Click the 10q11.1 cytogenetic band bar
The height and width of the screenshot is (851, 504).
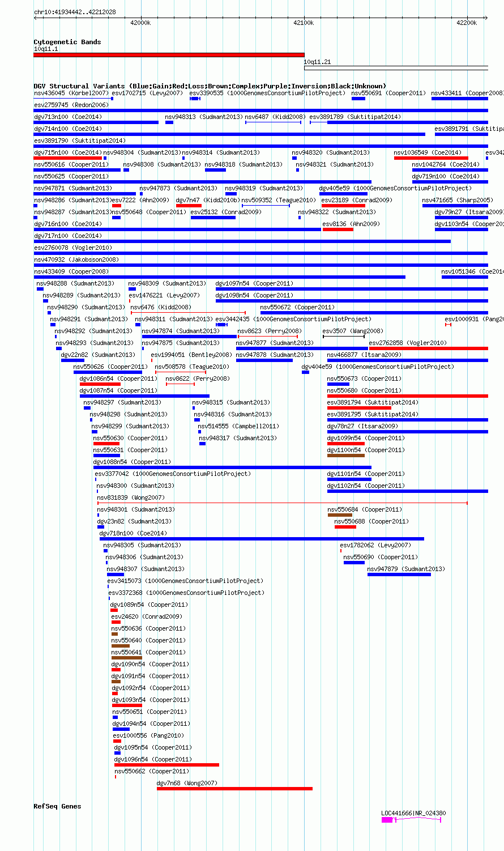(x=169, y=55)
